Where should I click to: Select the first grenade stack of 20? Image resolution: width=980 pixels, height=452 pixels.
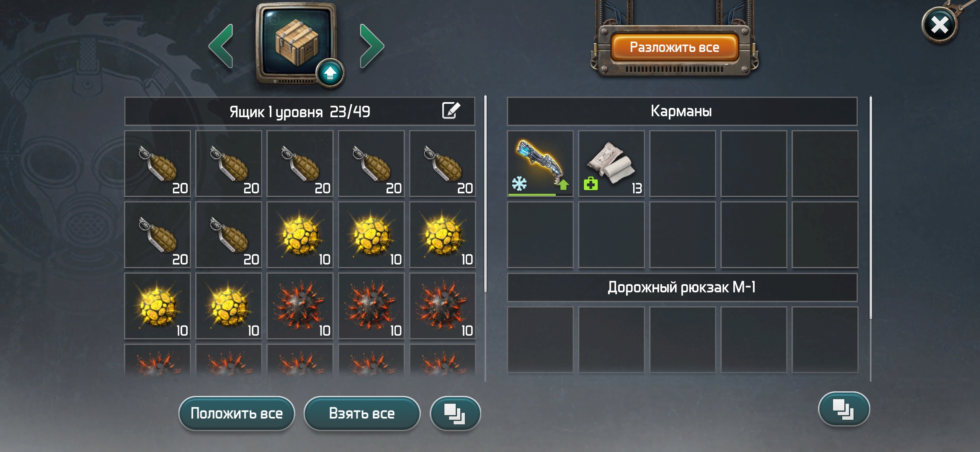click(157, 164)
